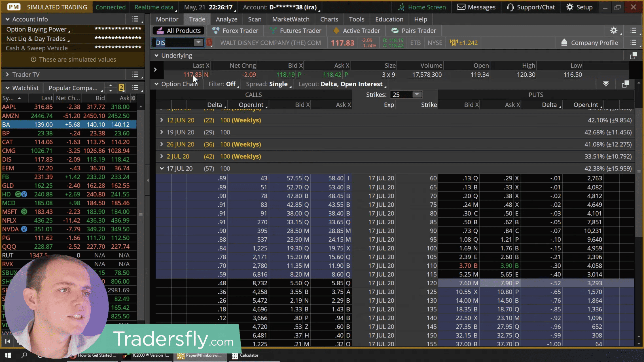
Task: Click the watchlist up/down stepper arrows
Action: pos(110,88)
